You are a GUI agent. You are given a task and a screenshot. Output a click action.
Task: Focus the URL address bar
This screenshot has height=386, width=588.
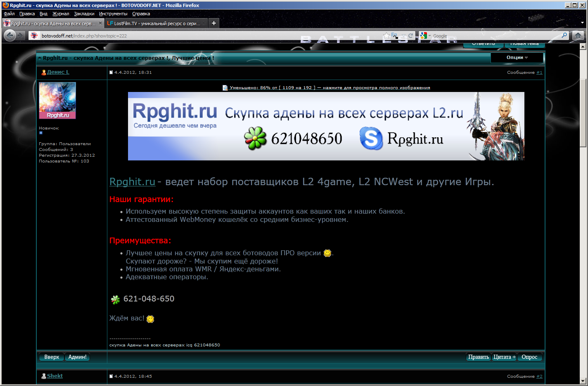click(x=211, y=36)
